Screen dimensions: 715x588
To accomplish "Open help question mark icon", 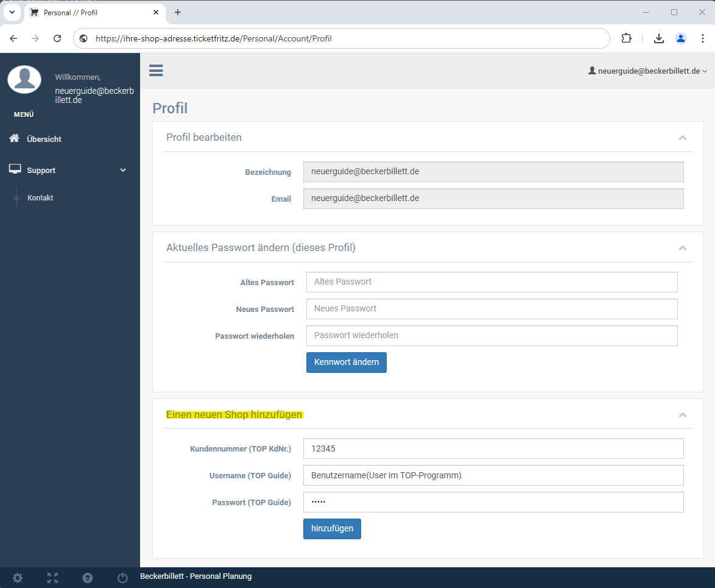I will (x=88, y=578).
